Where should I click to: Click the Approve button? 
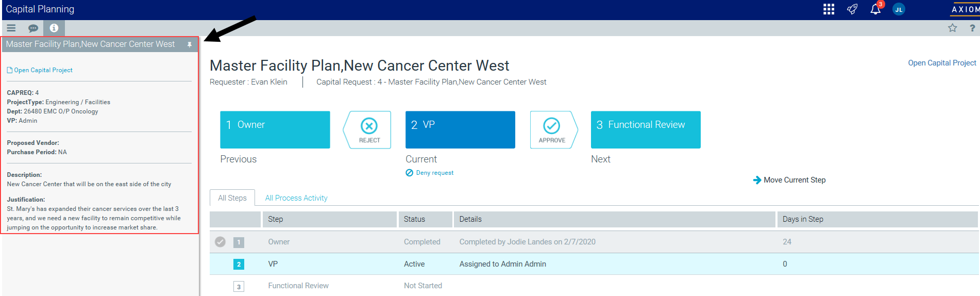[x=552, y=130]
